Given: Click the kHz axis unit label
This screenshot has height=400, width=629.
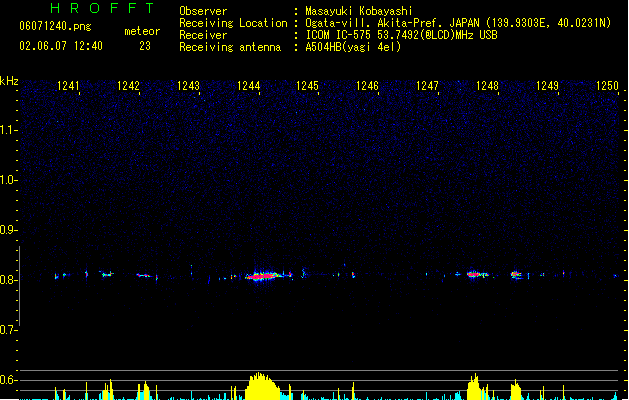Looking at the screenshot, I should [x=9, y=81].
